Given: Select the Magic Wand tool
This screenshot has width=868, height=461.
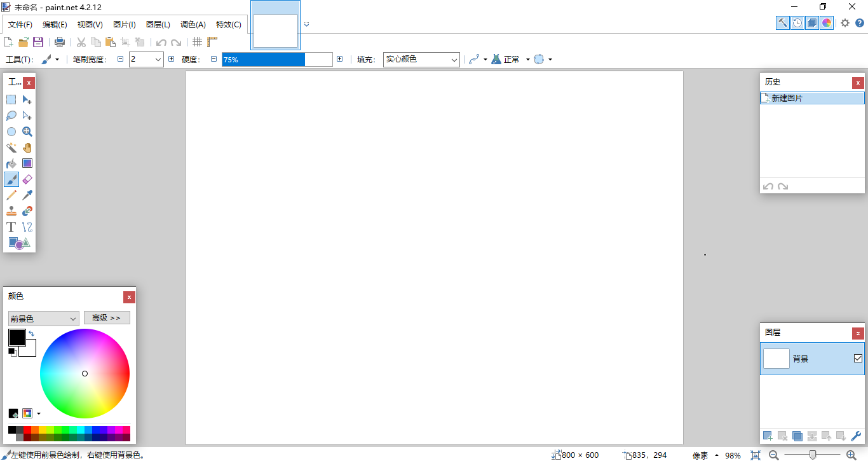Looking at the screenshot, I should coord(11,148).
